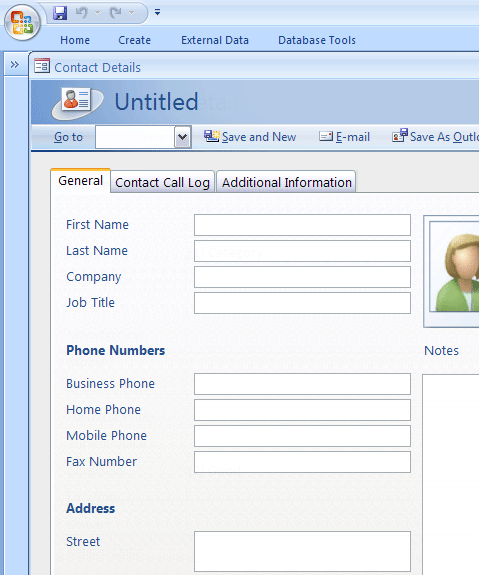The width and height of the screenshot is (479, 575).
Task: Click the Street label
Action: coord(83,542)
